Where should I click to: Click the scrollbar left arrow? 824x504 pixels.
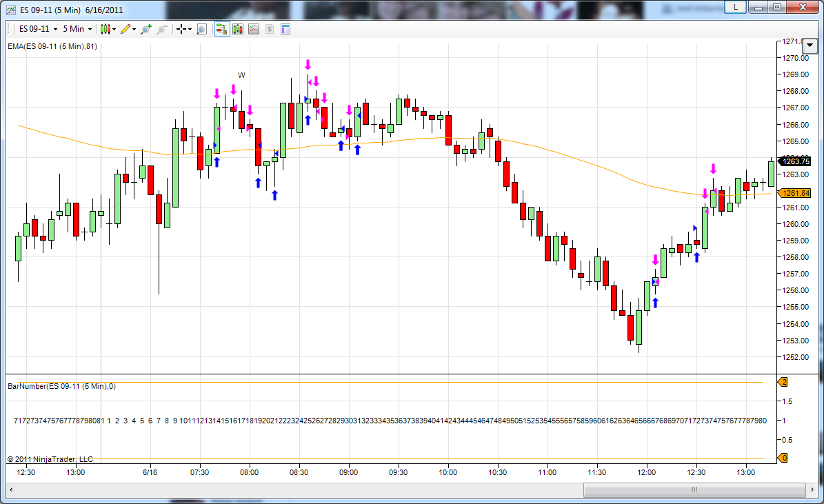click(11, 490)
